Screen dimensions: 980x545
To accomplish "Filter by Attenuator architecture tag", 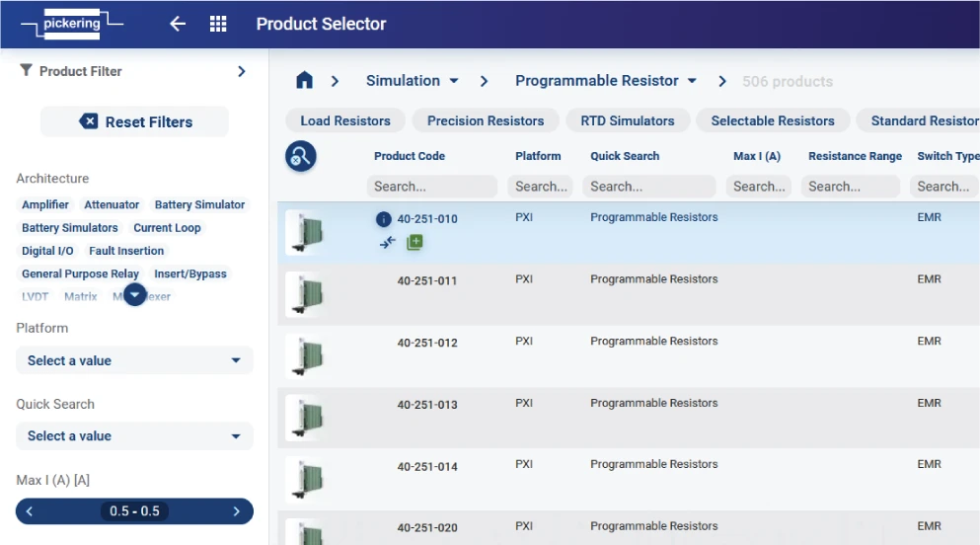I will [112, 205].
